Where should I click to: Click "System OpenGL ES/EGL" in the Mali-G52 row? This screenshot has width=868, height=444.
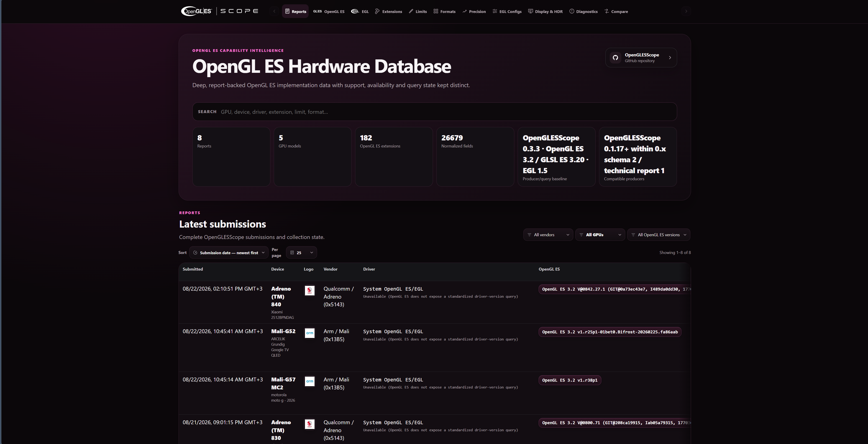coord(393,332)
